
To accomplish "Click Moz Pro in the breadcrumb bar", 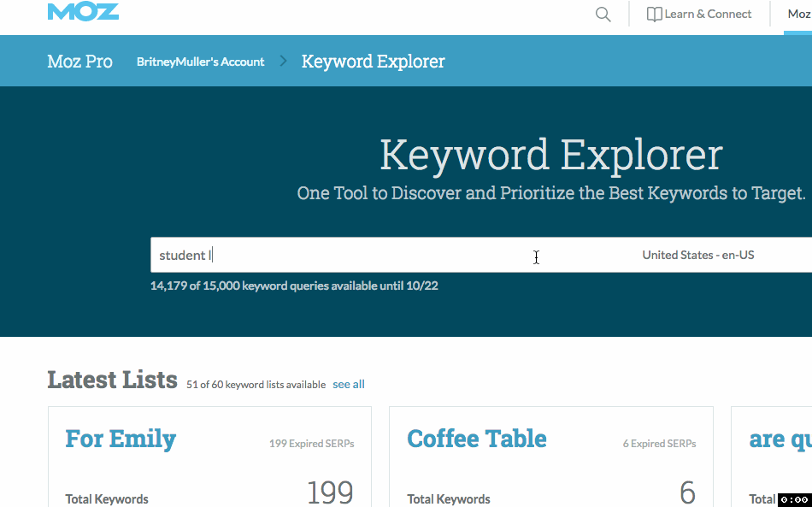I will click(x=79, y=61).
